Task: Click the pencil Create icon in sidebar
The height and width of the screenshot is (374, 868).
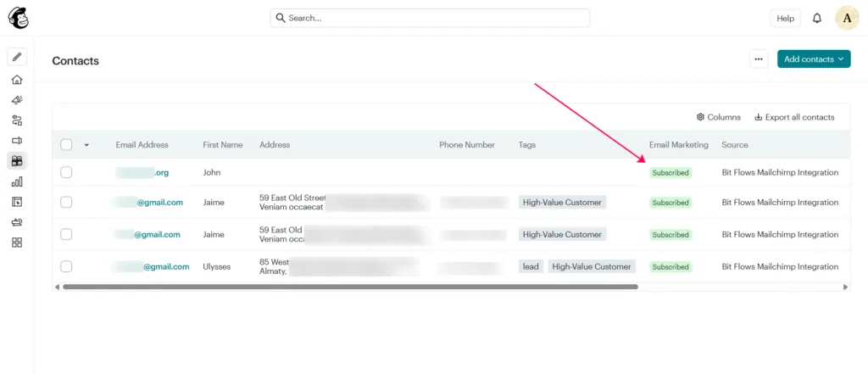Action: click(17, 57)
